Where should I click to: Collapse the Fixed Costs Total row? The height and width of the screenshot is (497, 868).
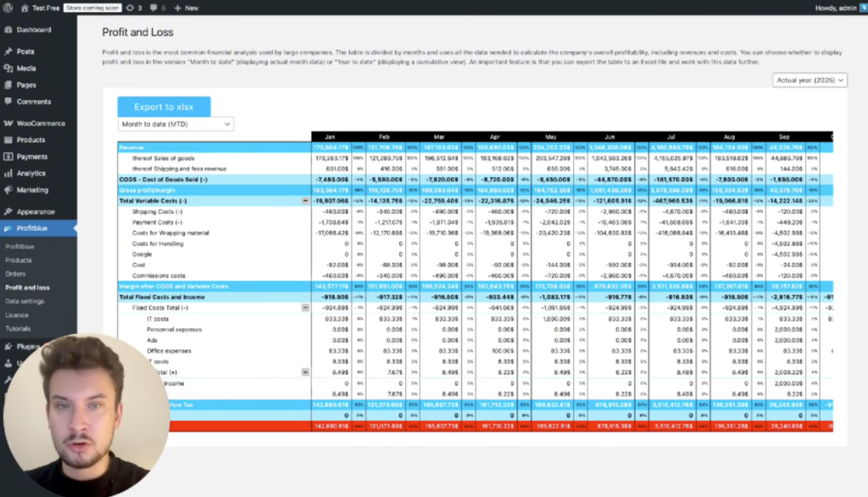coord(305,308)
